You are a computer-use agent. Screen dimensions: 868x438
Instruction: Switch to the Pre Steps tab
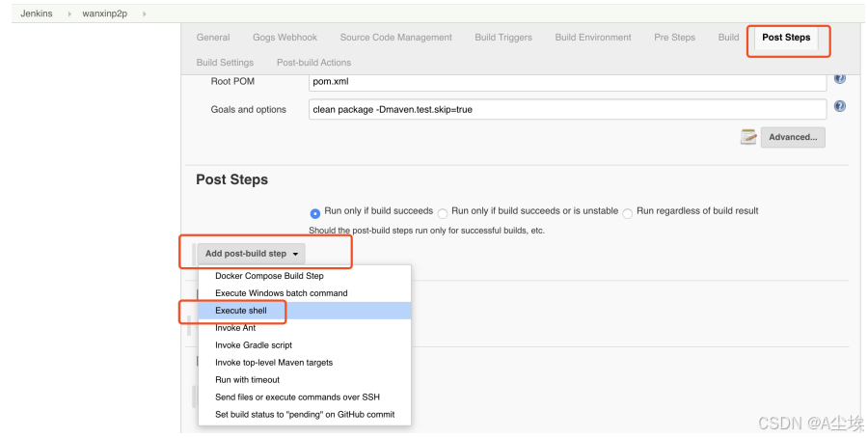coord(674,37)
